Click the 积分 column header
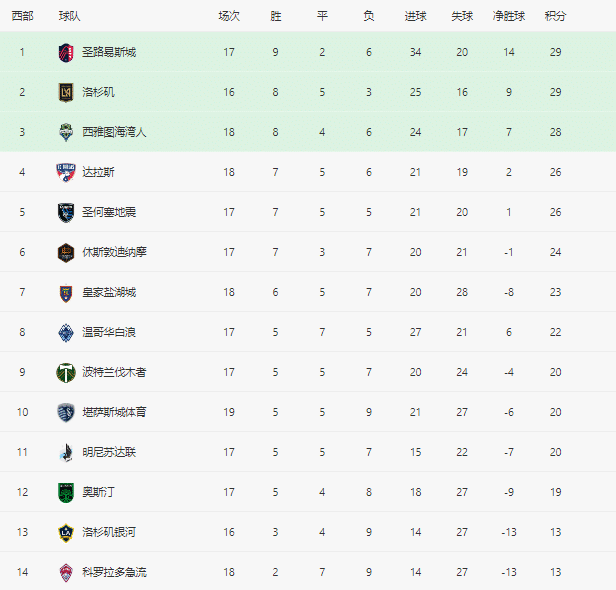The height and width of the screenshot is (590, 616). click(555, 17)
